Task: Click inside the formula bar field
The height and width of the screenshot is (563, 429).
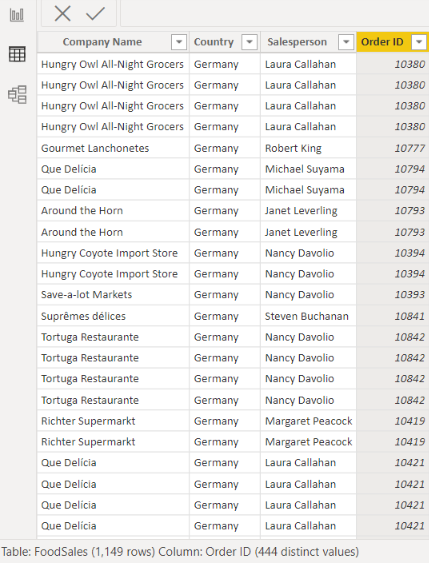Action: click(x=275, y=13)
